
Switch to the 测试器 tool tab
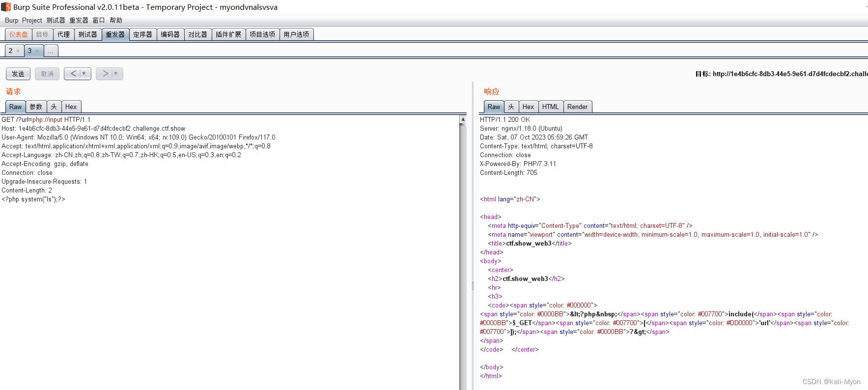coord(88,34)
